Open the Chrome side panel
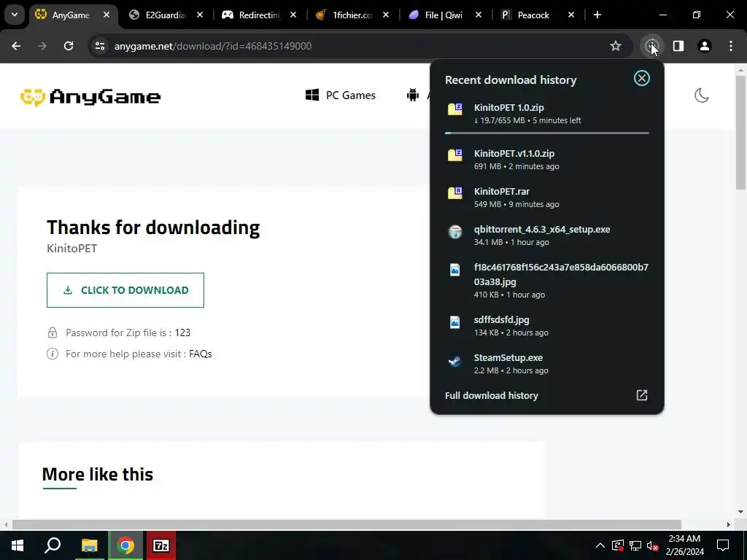747x560 pixels. point(678,46)
